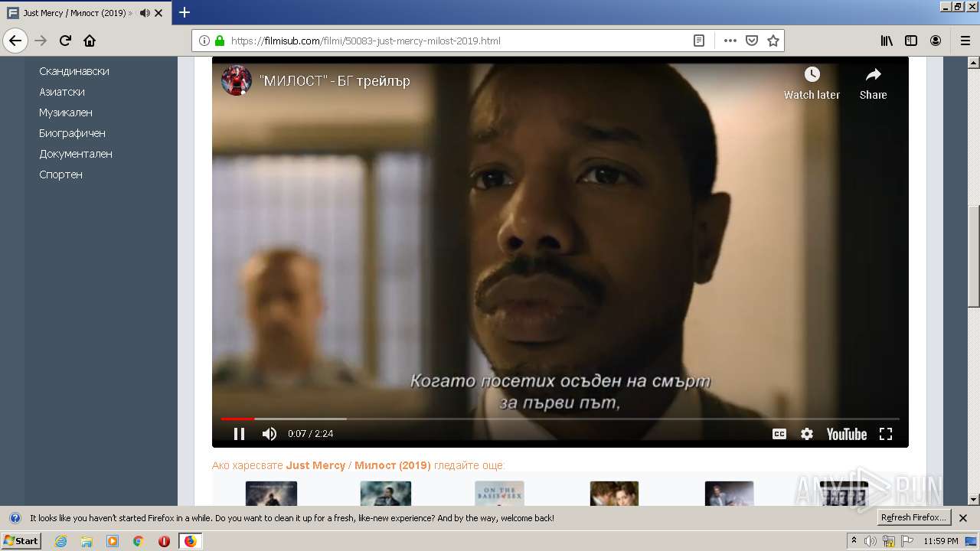980x551 pixels.
Task: Open the fourth related movie thumbnail
Action: pyautogui.click(x=614, y=494)
